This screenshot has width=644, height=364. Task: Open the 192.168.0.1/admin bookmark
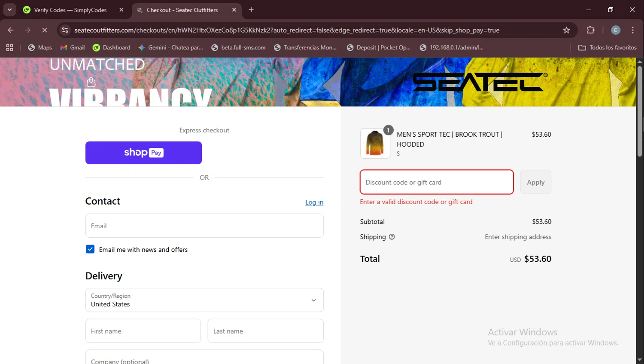click(x=452, y=48)
